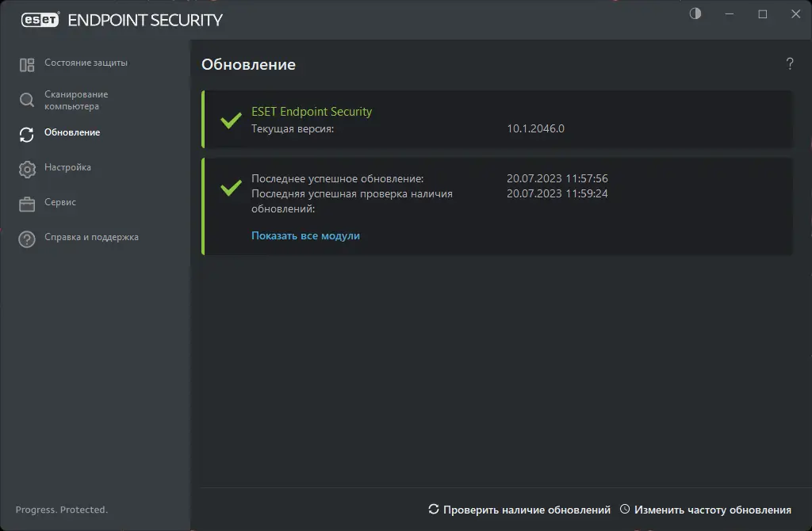
Task: Click Изменить частоту обновления button
Action: click(706, 510)
